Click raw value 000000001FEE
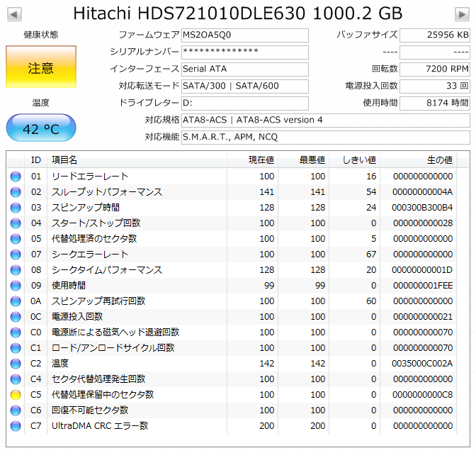Screen dimensions: 476x453 pos(423,286)
